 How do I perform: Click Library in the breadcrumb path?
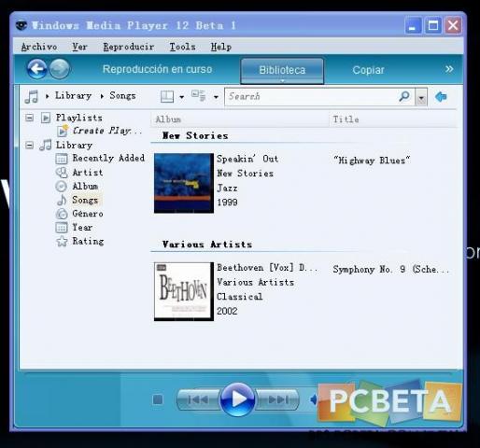point(73,95)
